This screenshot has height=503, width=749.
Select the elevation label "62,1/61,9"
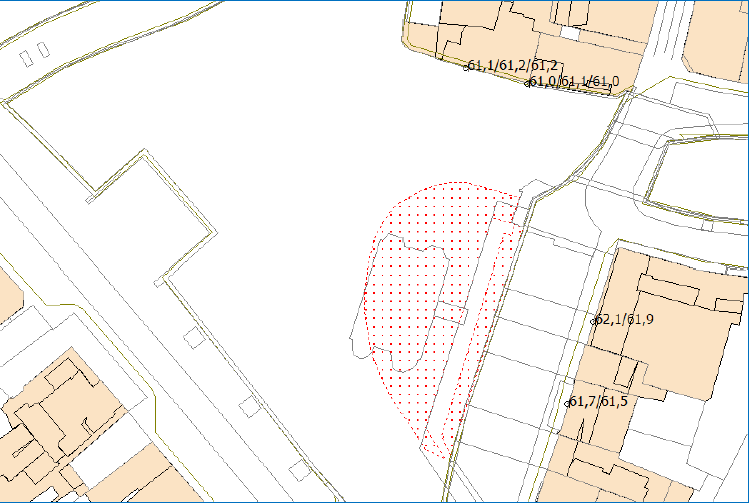[625, 320]
